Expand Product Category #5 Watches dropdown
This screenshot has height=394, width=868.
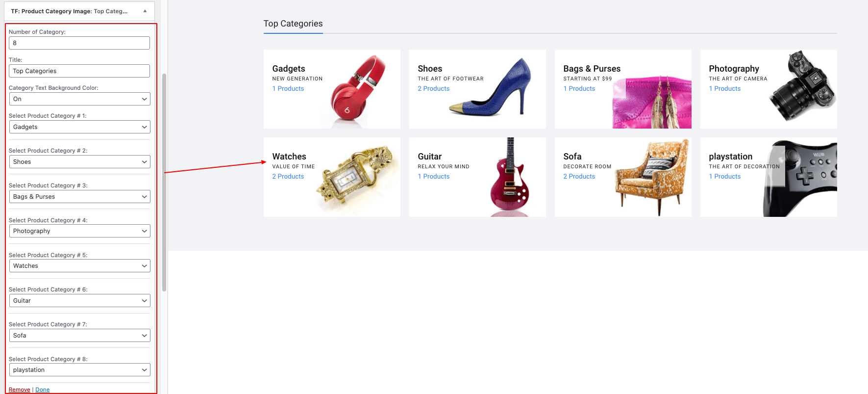[79, 266]
